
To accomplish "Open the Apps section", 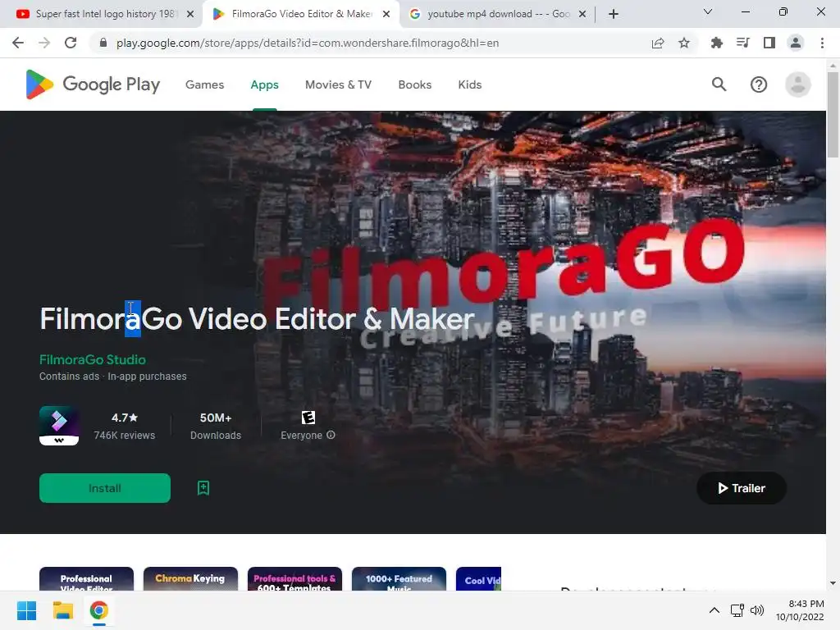I will pyautogui.click(x=265, y=84).
